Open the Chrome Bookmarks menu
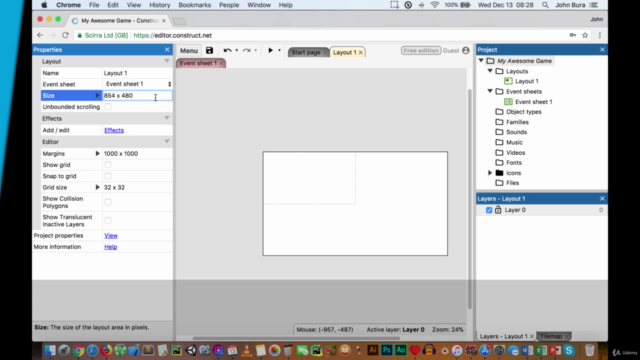The width and height of the screenshot is (640, 360). 195,5
